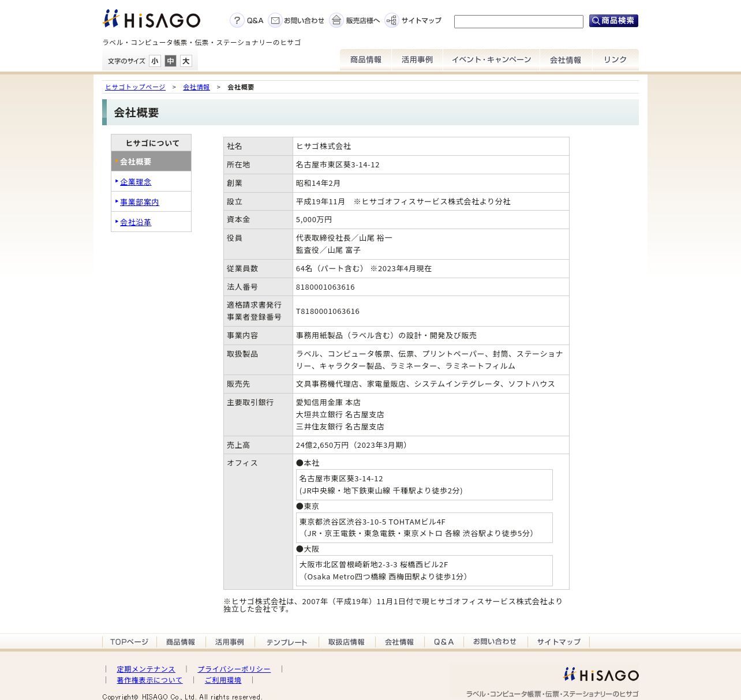This screenshot has width=741, height=700.
Task: Click the corporate number 8180001063616
Action: point(325,287)
